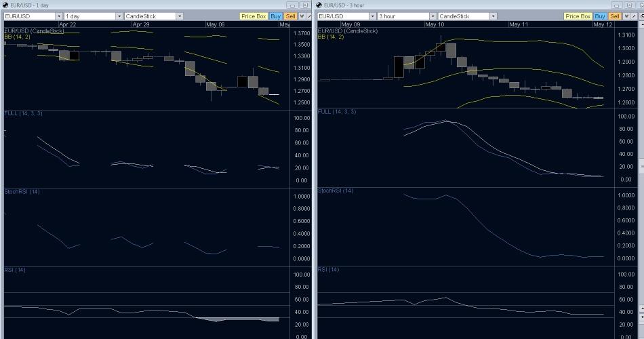Click the blue Buy button in 1 day window
Viewport: 644px width, 339px height.
276,16
